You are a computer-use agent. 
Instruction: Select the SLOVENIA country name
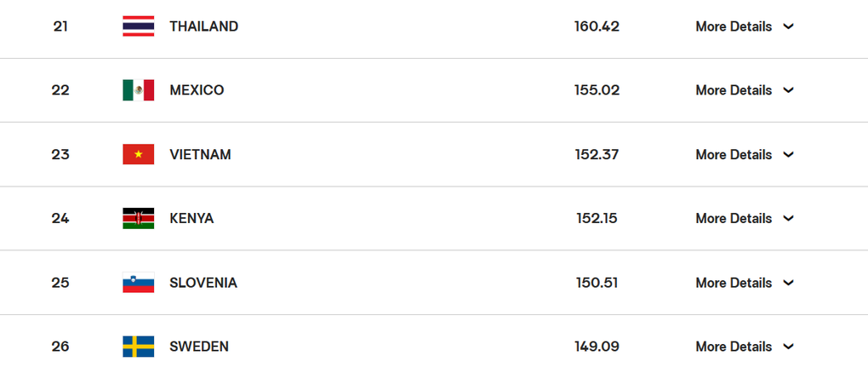click(203, 283)
